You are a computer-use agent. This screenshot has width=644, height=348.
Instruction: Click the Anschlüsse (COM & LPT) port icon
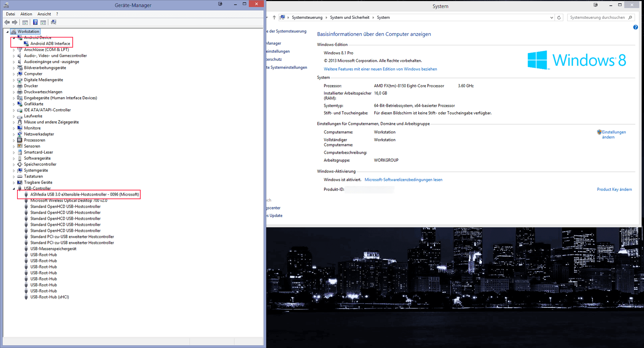[20, 50]
